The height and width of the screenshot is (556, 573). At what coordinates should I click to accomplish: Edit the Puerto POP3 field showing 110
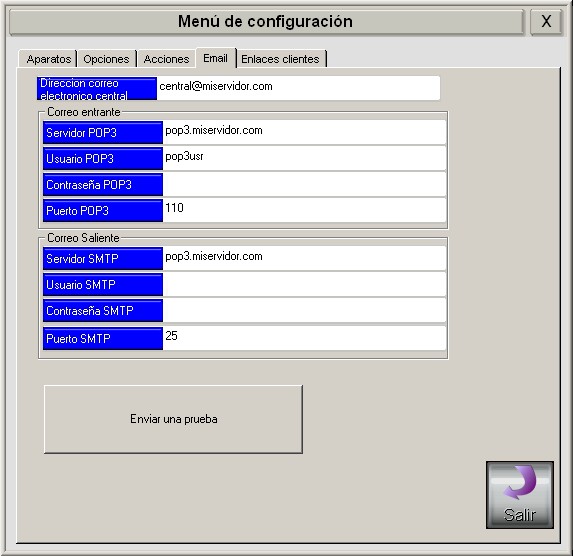click(x=304, y=210)
